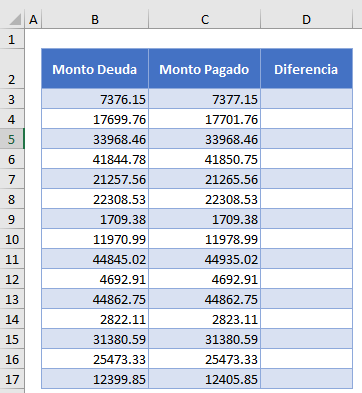Select row 7 header
Screen dimensions: 362x393
click(x=12, y=179)
